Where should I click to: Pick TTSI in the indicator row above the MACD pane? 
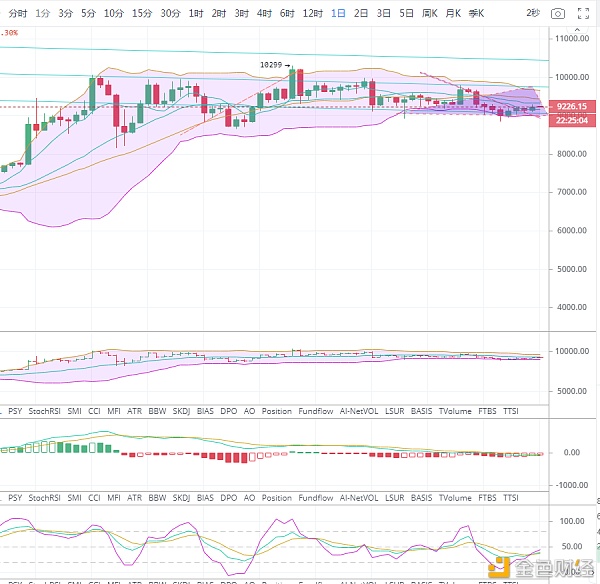pyautogui.click(x=511, y=411)
